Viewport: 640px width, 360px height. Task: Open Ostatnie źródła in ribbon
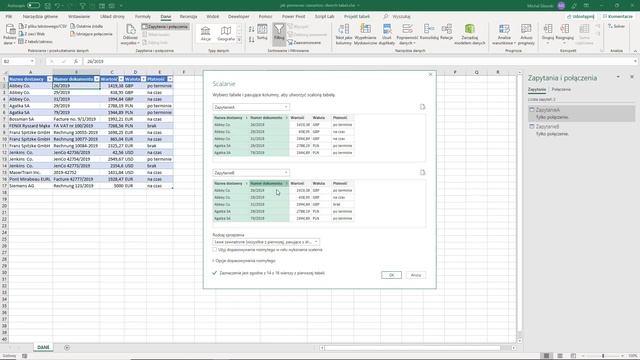87,26
